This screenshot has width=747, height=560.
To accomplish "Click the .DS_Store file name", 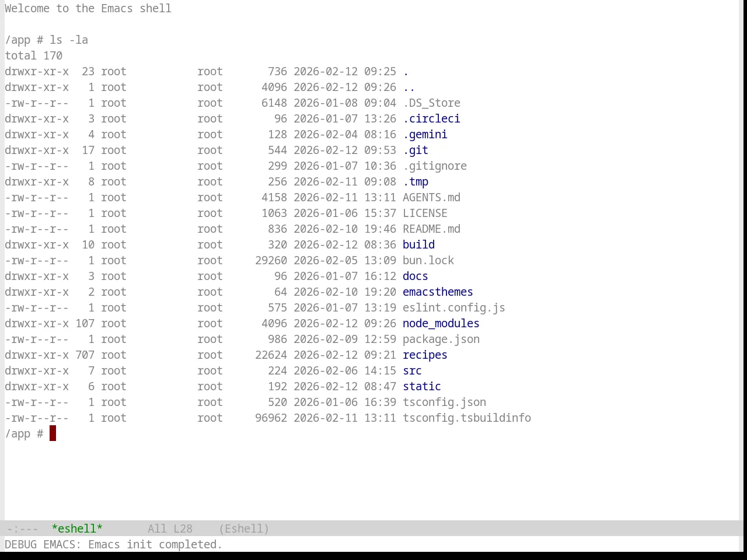I will [x=431, y=103].
